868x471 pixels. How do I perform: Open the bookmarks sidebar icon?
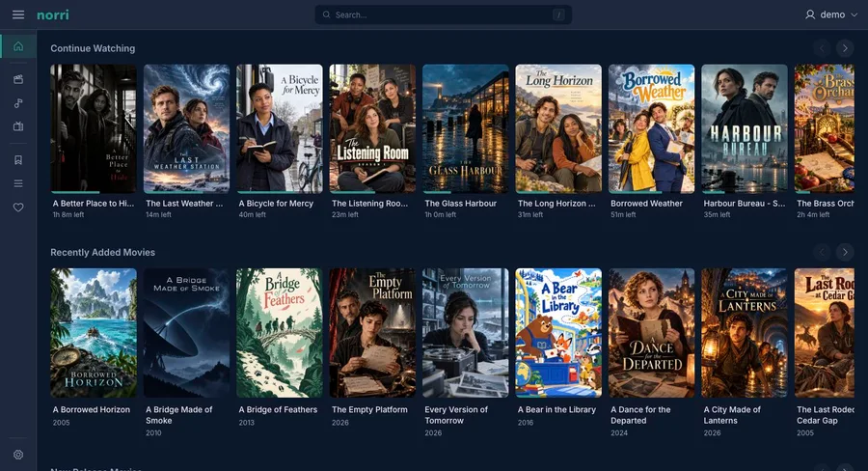pos(18,159)
